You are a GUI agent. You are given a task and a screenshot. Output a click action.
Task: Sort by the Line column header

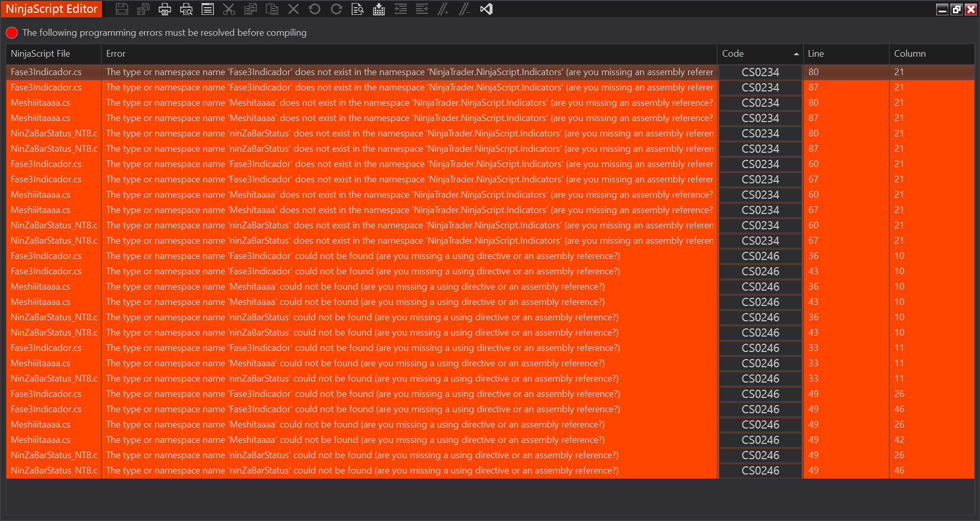tap(846, 54)
